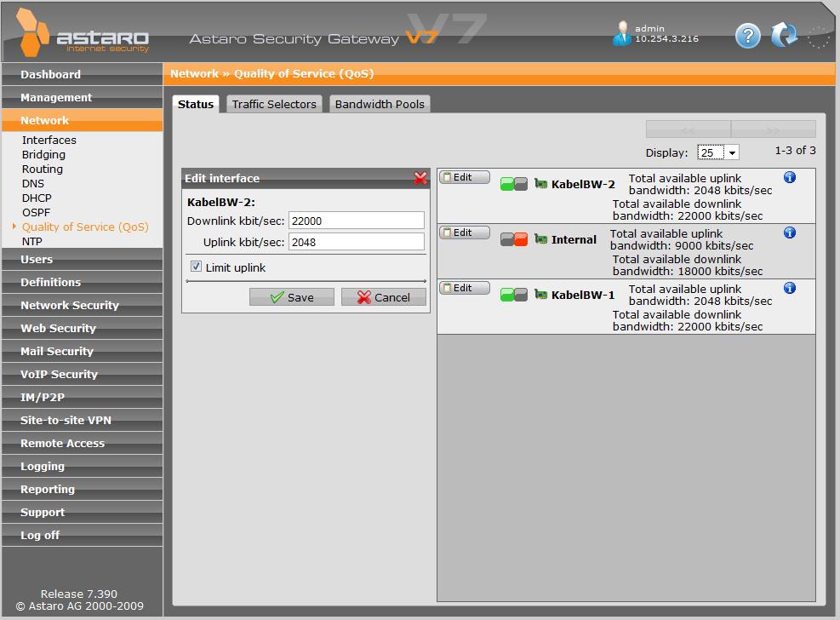Switch to the Status tab
Viewport: 840px width, 620px height.
196,104
